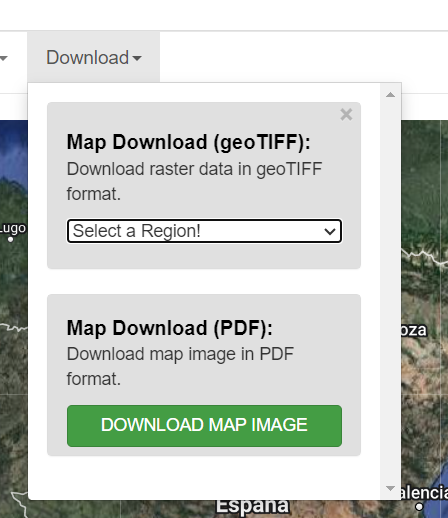This screenshot has width=448, height=518.
Task: Click the Map Download (PDF) heading
Action: coord(170,328)
